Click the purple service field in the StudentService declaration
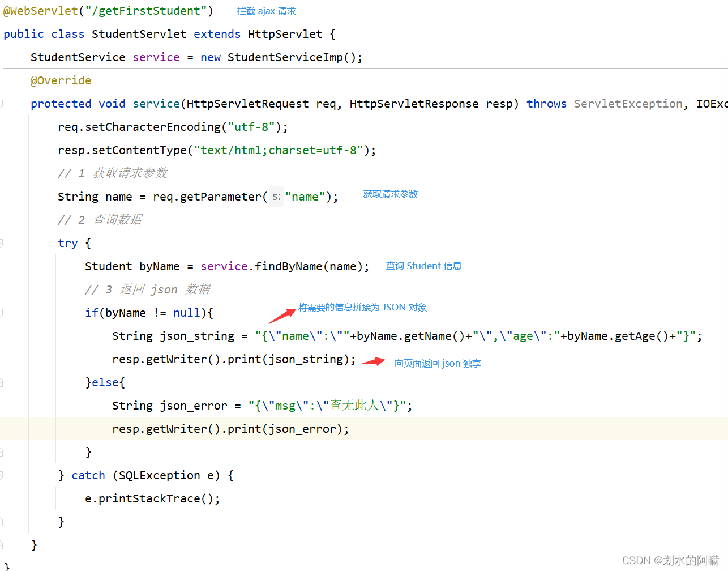The height and width of the screenshot is (571, 728). pyautogui.click(x=156, y=57)
